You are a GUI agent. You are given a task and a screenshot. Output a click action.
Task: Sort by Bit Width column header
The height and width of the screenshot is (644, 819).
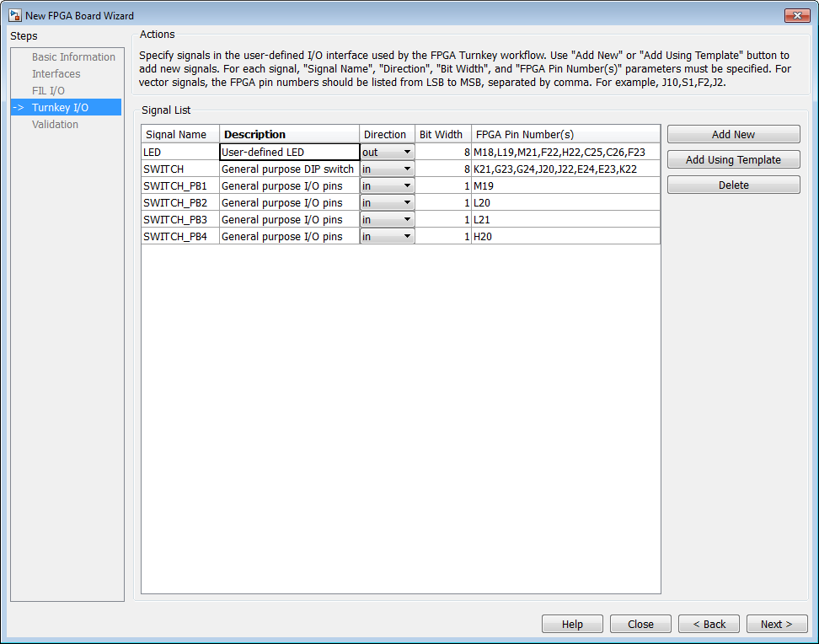443,134
